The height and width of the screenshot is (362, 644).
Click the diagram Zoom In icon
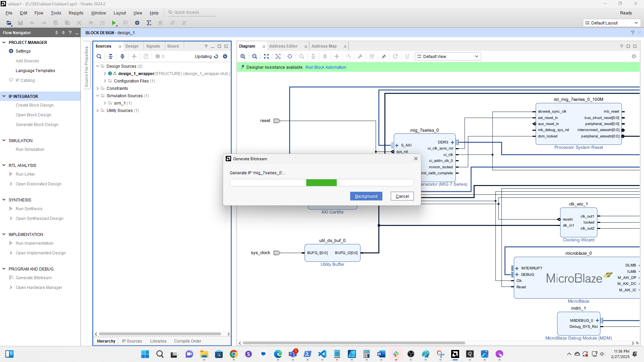pos(243,56)
